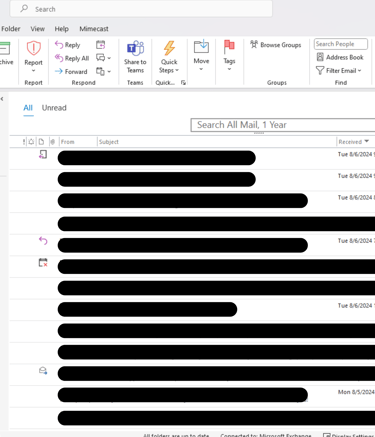Click the Search All Mail, 1 Year box
This screenshot has height=437, width=375.
pyautogui.click(x=283, y=125)
